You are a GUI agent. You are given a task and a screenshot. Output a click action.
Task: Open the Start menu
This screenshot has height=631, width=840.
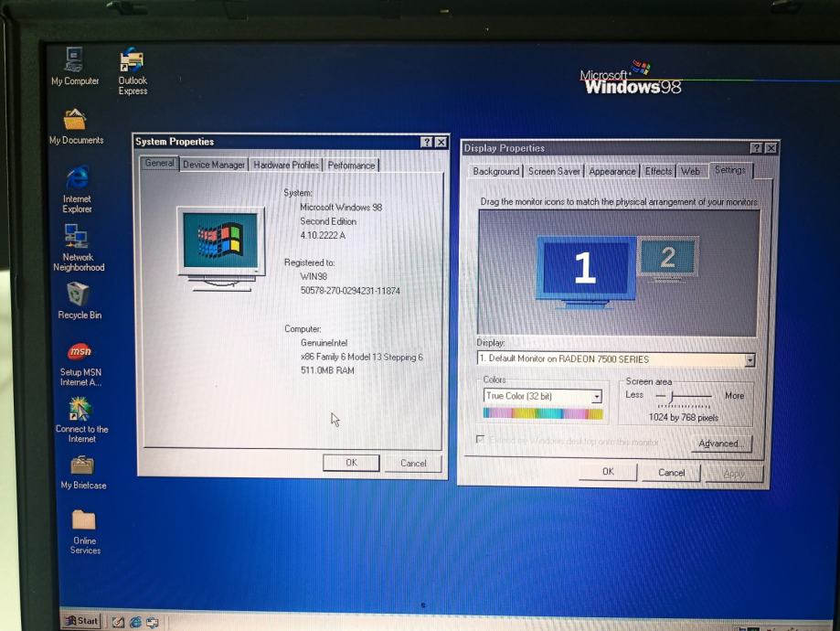pos(80,621)
